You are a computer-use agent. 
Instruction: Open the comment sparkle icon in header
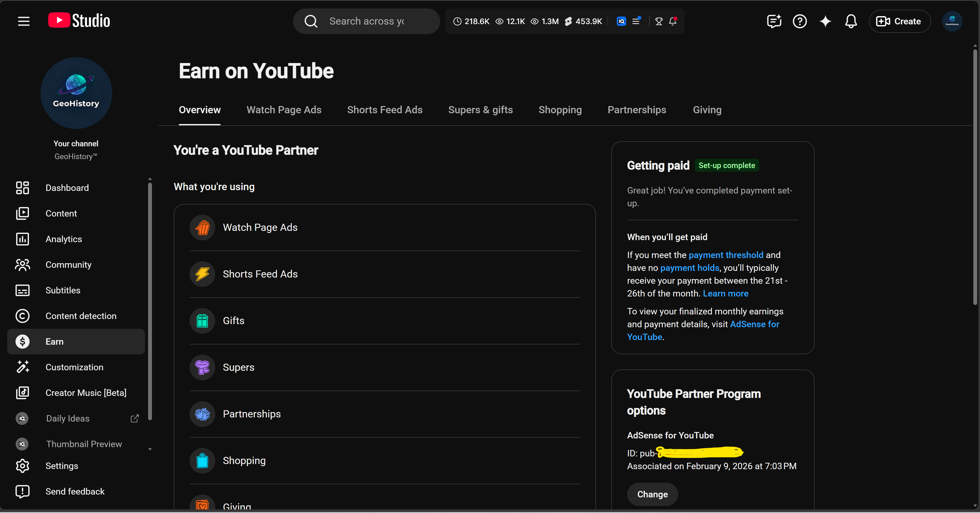[x=774, y=21]
